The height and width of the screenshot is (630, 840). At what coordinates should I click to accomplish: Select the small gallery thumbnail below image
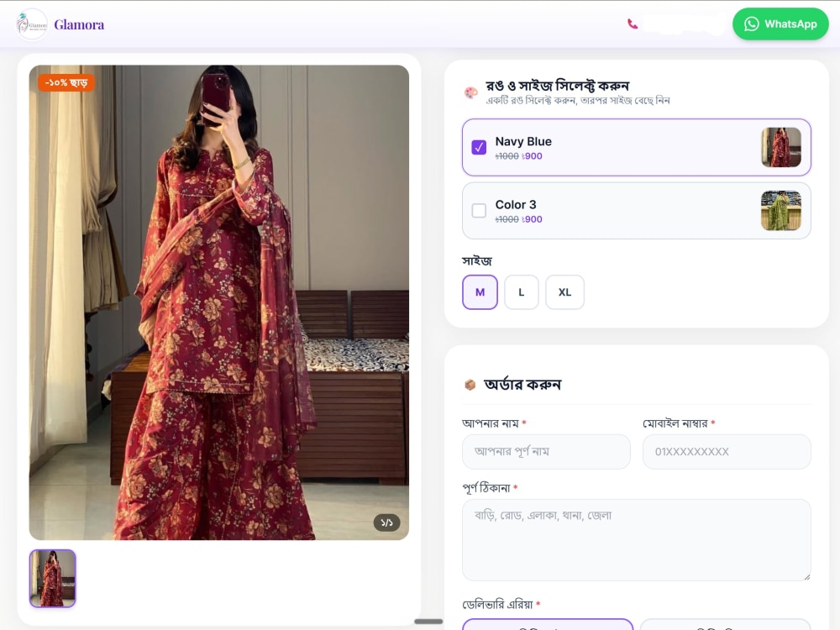click(x=52, y=579)
